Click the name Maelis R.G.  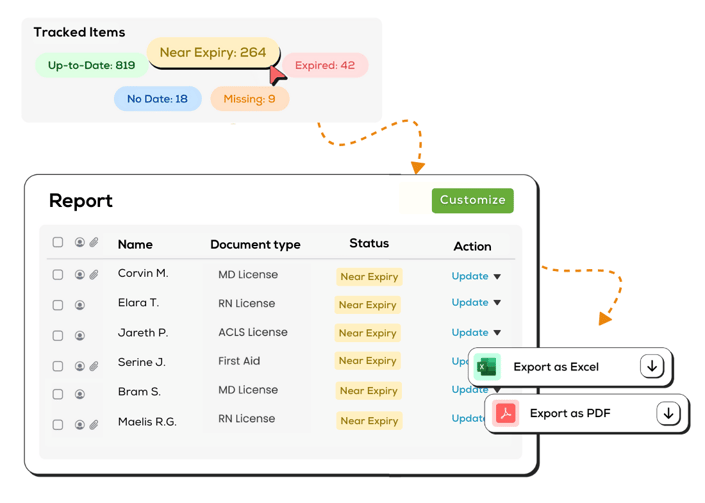click(x=147, y=422)
